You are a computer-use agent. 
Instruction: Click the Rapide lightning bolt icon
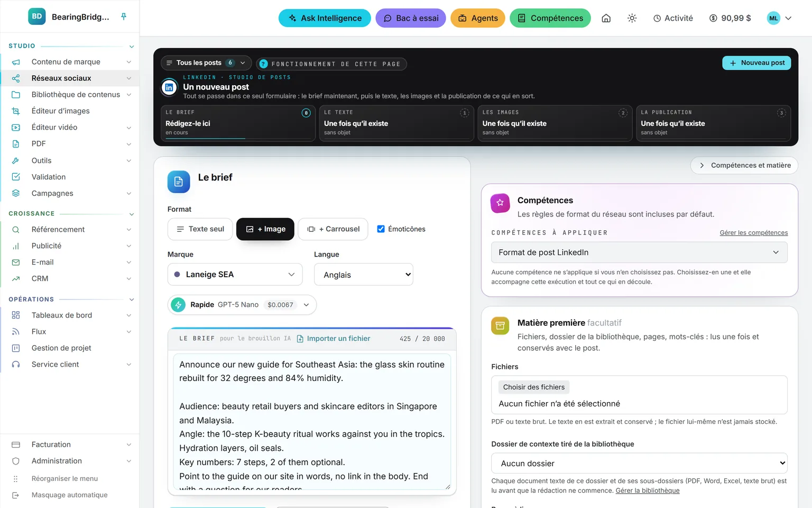pos(178,305)
